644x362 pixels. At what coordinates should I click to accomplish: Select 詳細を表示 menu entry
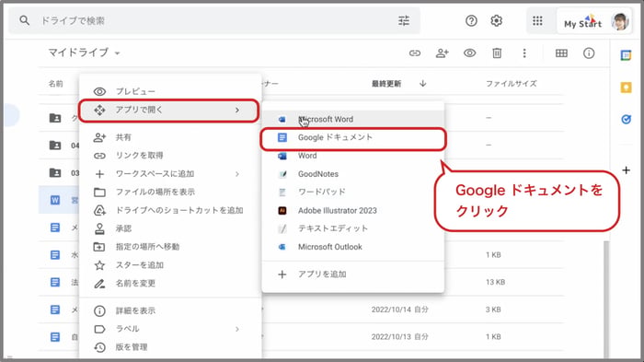[170, 310]
